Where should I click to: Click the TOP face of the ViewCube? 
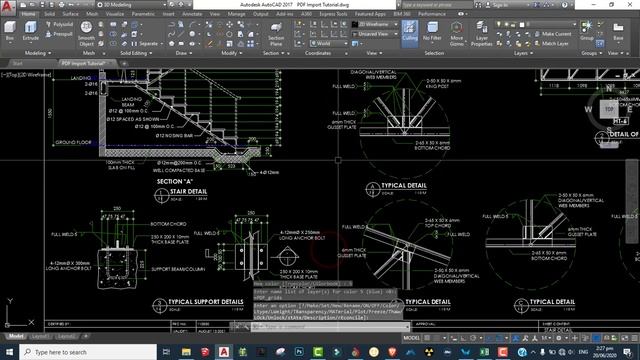609,109
